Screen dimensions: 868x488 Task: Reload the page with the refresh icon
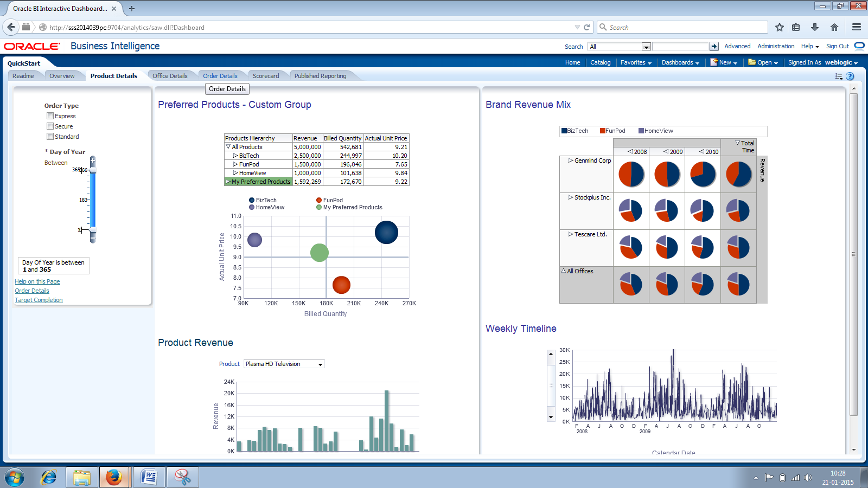586,27
